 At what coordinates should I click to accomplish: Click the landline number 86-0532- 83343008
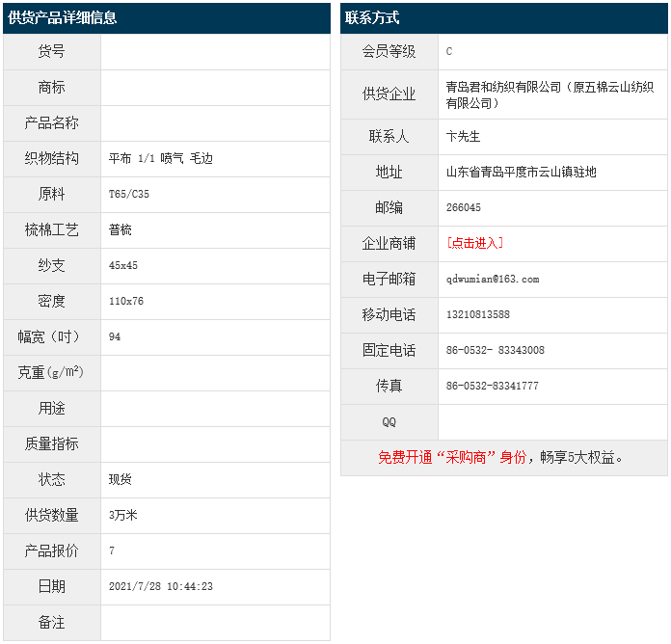coord(495,350)
